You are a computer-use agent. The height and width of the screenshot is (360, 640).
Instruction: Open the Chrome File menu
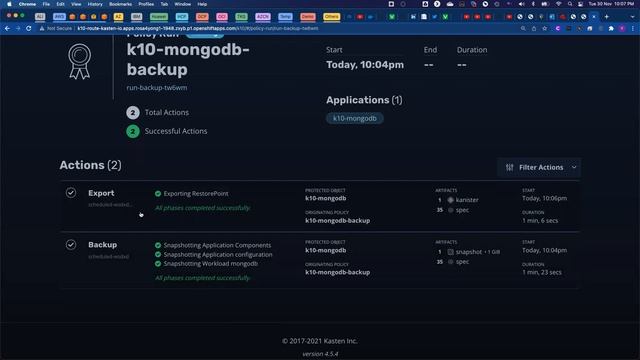(x=46, y=4)
